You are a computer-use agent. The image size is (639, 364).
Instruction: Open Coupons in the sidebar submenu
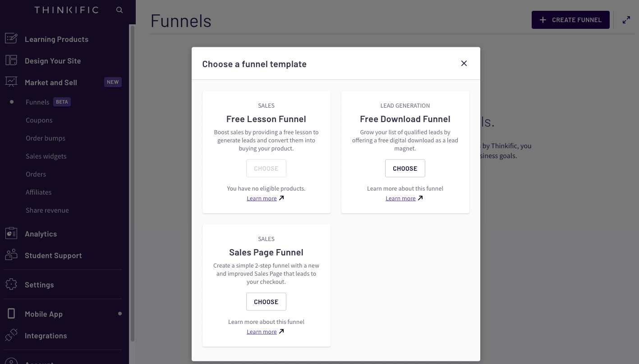coord(39,120)
